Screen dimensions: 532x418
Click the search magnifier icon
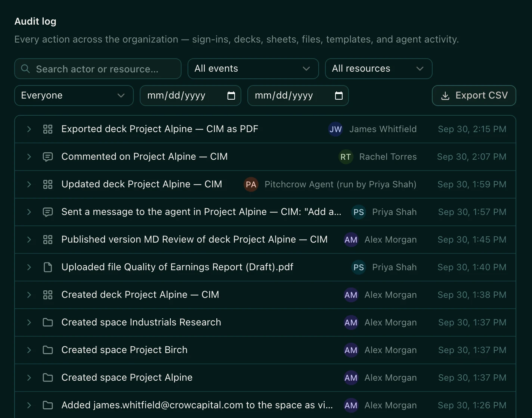point(25,69)
